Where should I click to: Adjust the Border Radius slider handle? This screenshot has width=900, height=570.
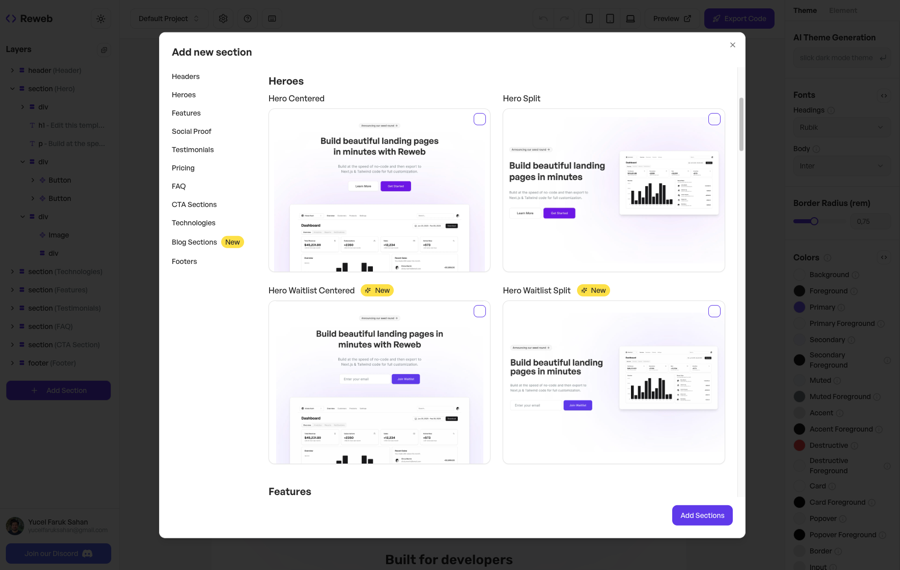[814, 221]
